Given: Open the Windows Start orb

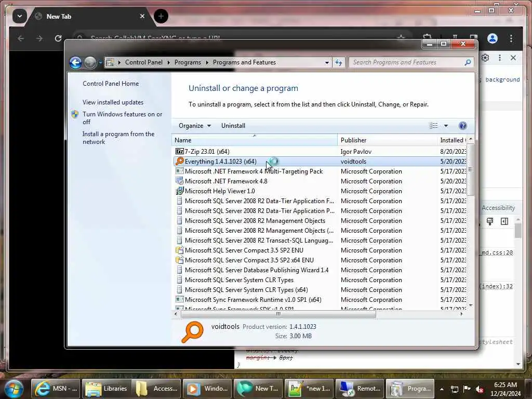Looking at the screenshot, I should 14,389.
